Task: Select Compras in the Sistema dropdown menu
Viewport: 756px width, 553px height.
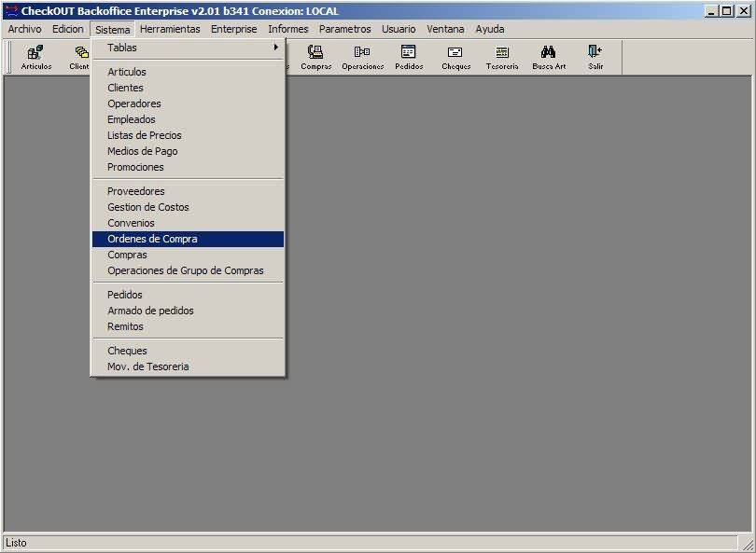Action: click(x=188, y=255)
